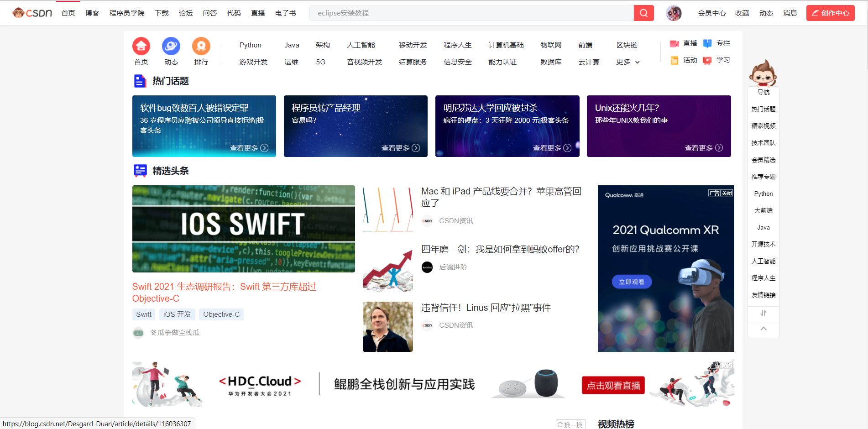This screenshot has height=429, width=868.
Task: Open 会员中心 link
Action: 712,13
